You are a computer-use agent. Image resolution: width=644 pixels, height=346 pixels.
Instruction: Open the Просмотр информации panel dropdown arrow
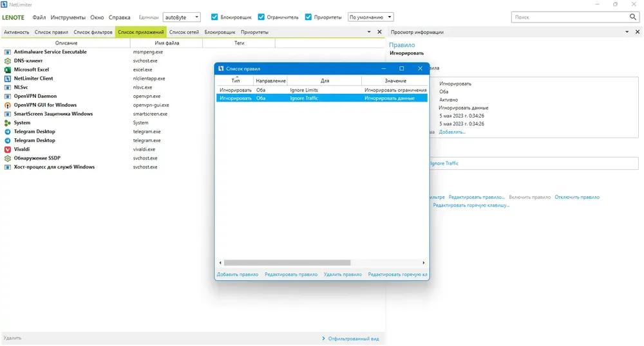627,32
